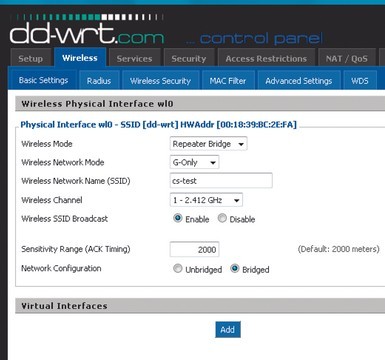Switch to WDS sub-tab
The image size is (385, 360).
360,80
